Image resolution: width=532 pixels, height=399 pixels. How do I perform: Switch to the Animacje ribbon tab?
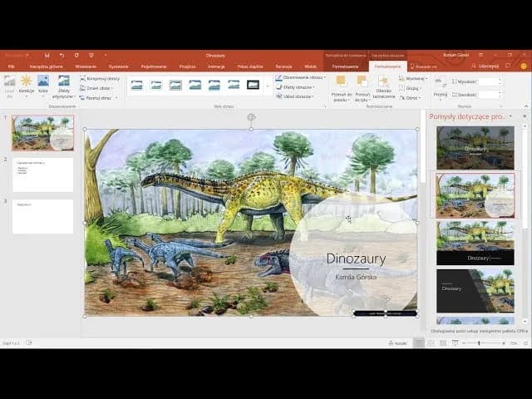click(x=216, y=66)
